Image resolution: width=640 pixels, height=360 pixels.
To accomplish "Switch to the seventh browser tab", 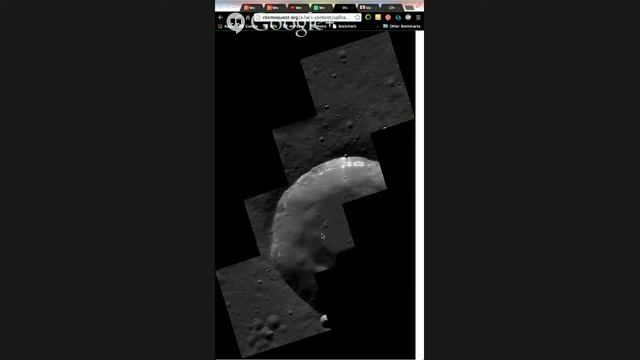I will click(x=392, y=8).
